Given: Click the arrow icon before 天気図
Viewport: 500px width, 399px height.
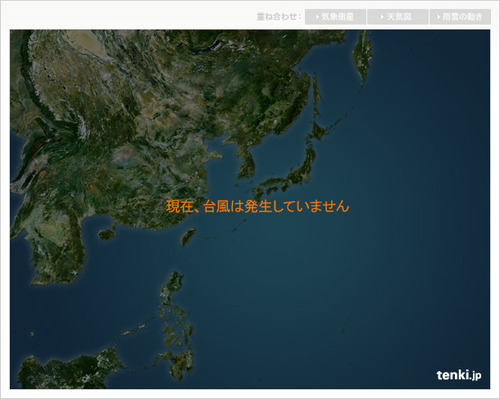Looking at the screenshot, I should (x=382, y=17).
